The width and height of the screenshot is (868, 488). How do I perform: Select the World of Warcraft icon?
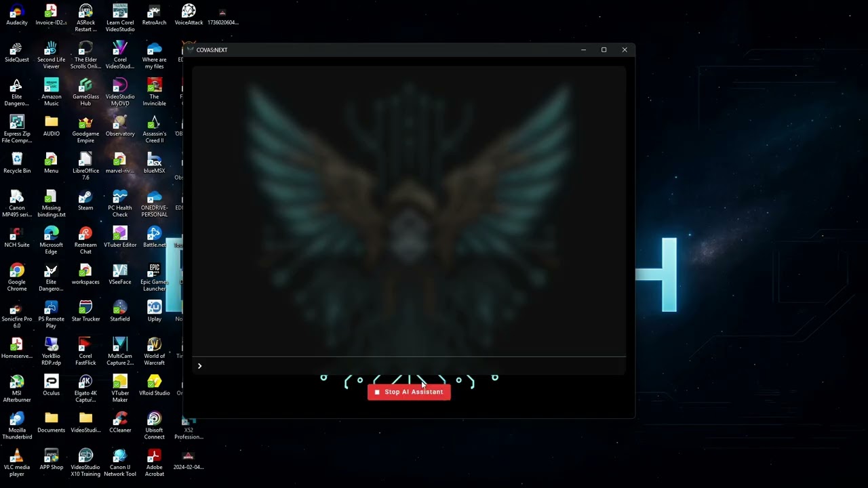tap(155, 352)
